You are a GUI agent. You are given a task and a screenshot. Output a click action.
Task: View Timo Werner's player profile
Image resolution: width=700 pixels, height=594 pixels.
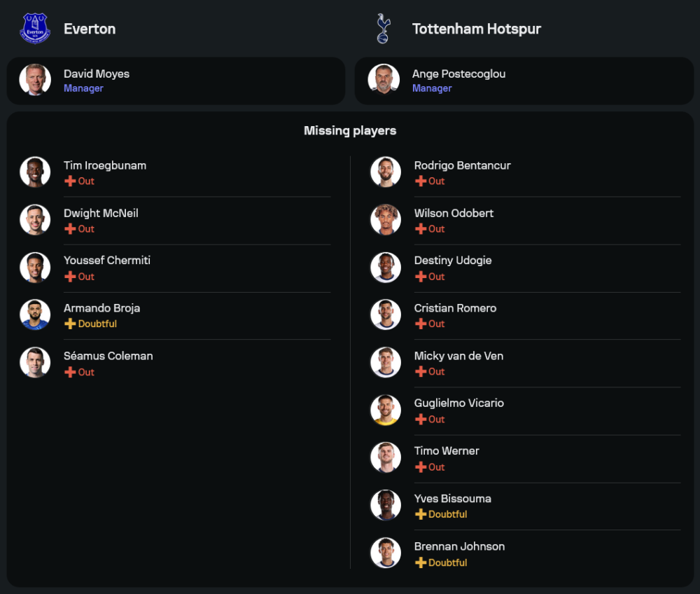pyautogui.click(x=447, y=451)
